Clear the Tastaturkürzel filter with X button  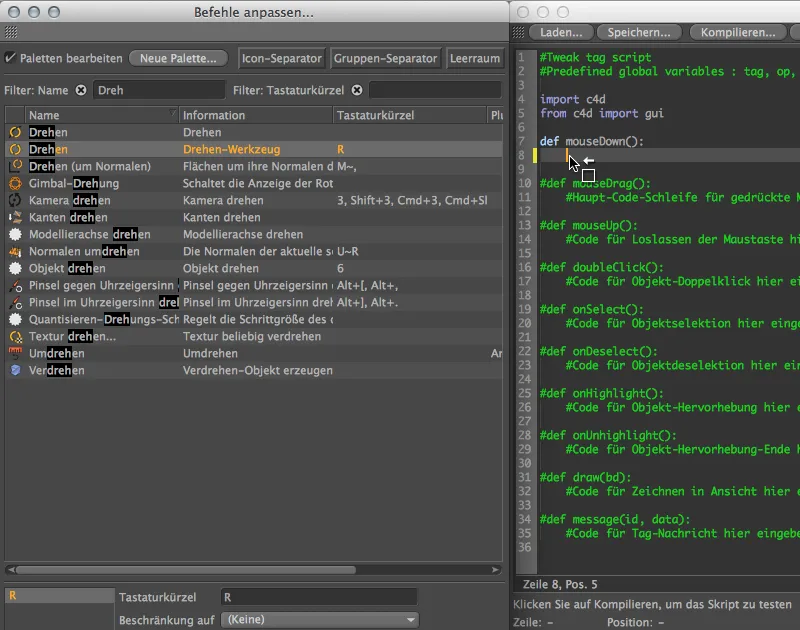(357, 90)
